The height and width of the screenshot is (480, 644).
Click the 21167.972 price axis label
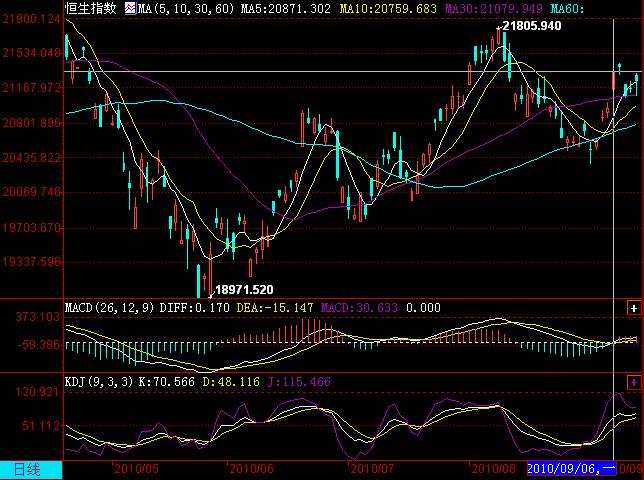(x=31, y=87)
